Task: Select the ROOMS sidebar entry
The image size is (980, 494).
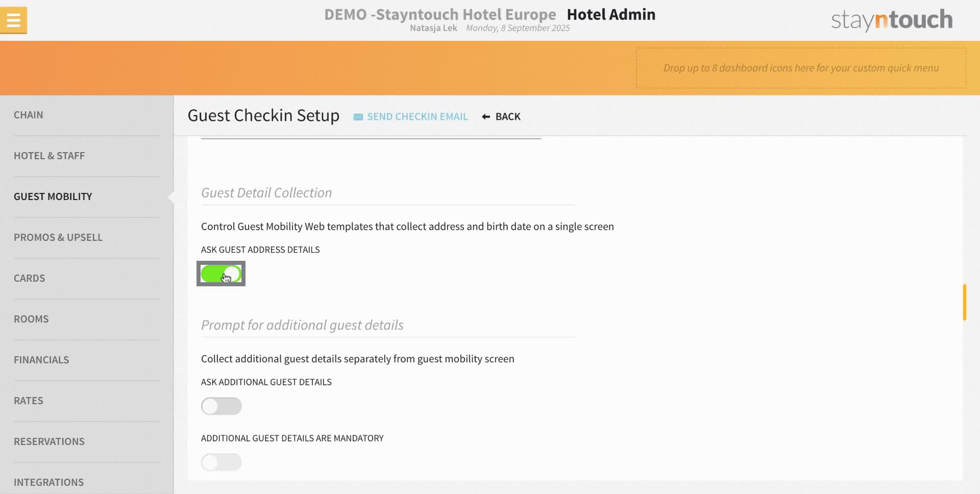Action: (31, 319)
